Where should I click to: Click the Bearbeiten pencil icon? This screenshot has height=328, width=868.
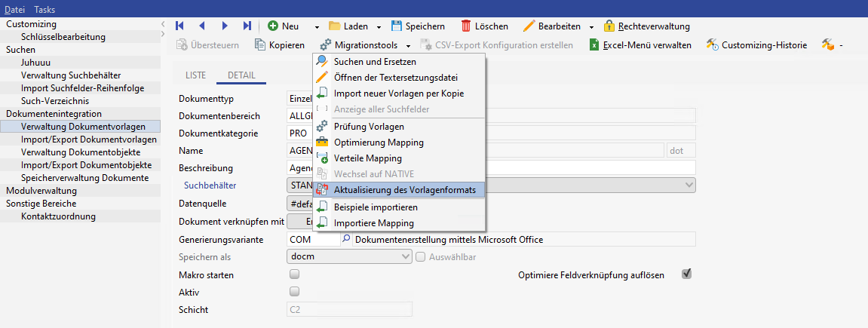point(529,26)
